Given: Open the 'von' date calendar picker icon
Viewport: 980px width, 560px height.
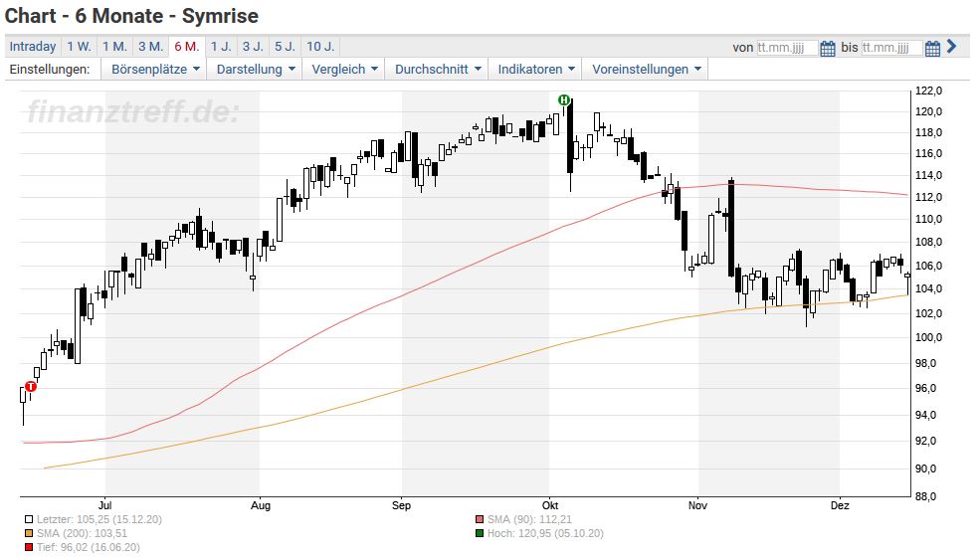Looking at the screenshot, I should (x=828, y=48).
